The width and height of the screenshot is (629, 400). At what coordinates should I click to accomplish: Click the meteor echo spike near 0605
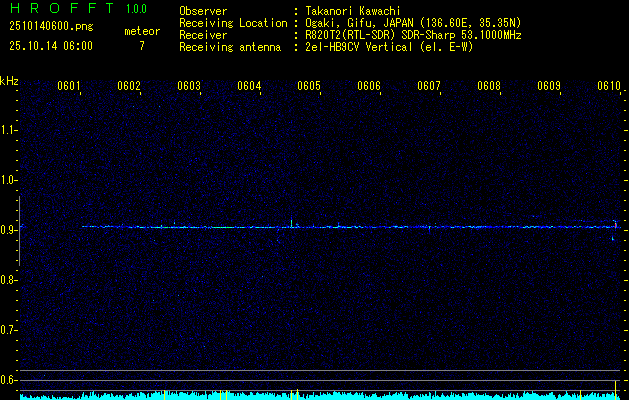[x=292, y=223]
